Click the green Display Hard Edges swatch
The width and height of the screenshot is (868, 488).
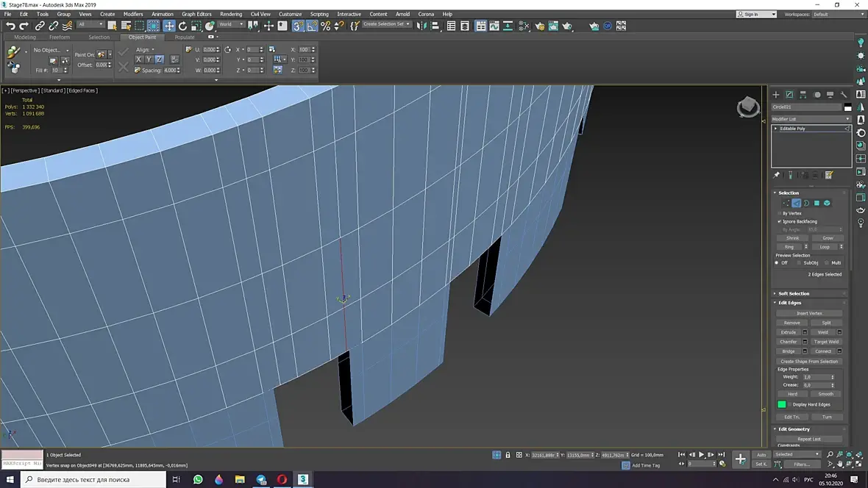782,404
